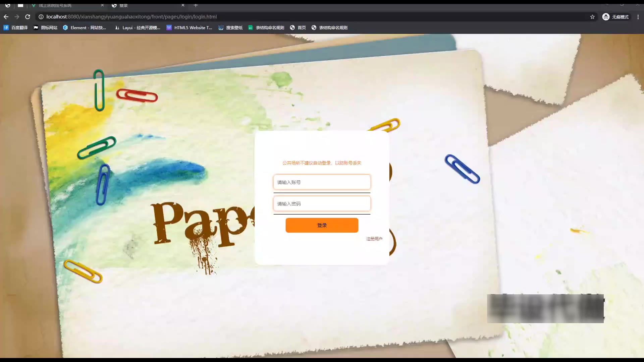Switch to the 线上医院挂号系统 tab

coord(55,5)
